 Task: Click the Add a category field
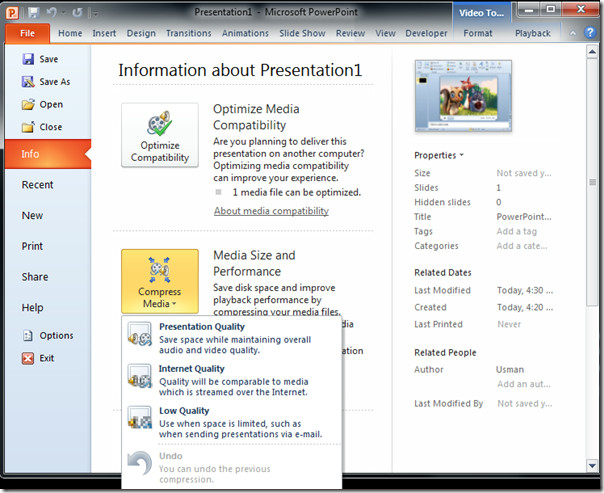point(522,246)
